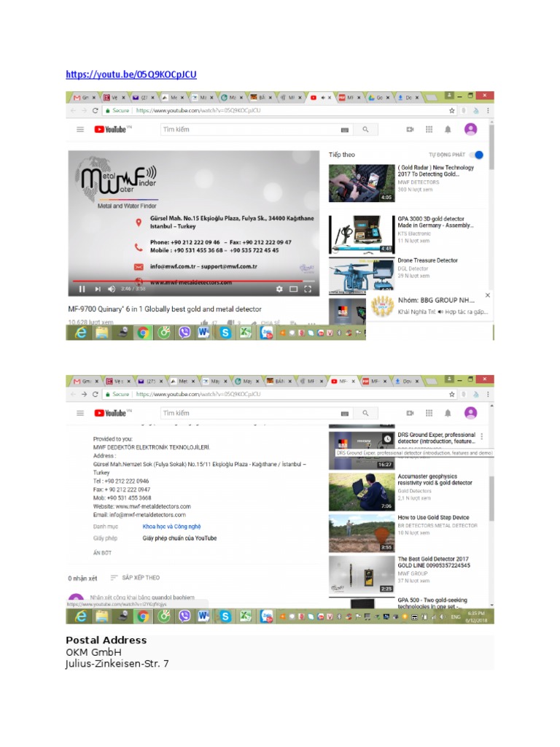Viewport: 560px width, 747px height.
Task: Switch upper player to theater mode
Action: pos(294,289)
